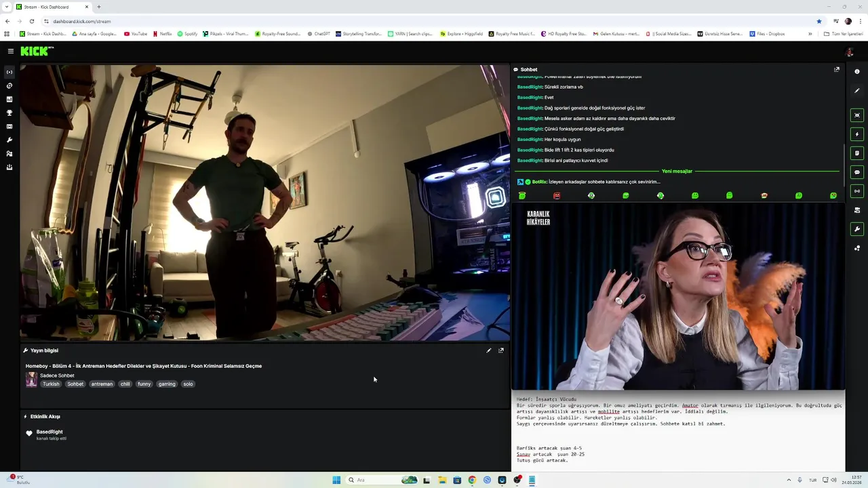
Task: Click the stream title starting with Homeboy
Action: pos(144,366)
